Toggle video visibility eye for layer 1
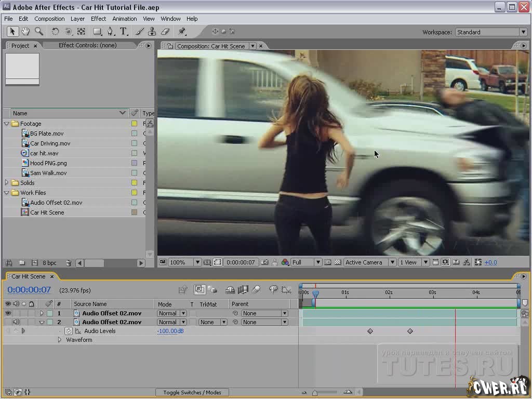Viewport: 532px width, 399px height. (x=8, y=313)
